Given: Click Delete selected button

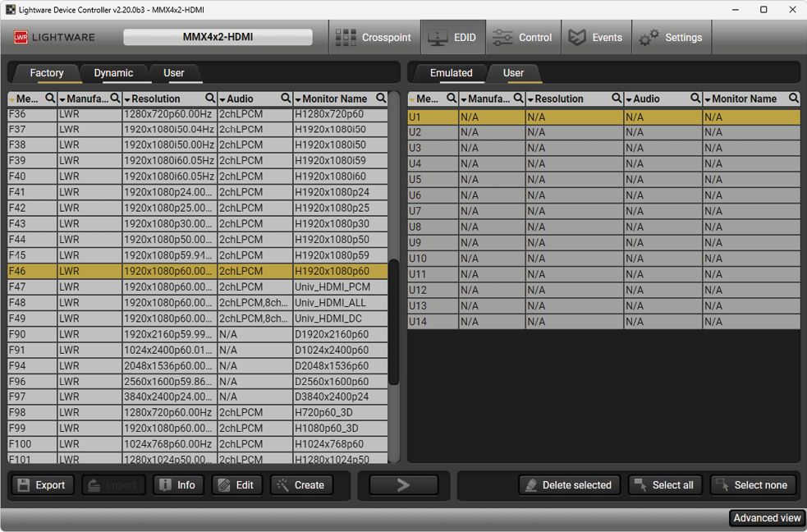Looking at the screenshot, I should [x=569, y=485].
